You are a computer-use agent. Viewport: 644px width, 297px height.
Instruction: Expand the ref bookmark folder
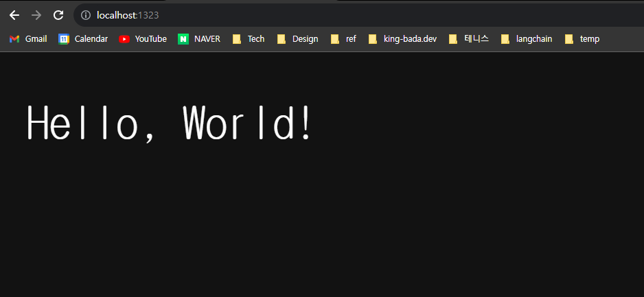pos(344,39)
